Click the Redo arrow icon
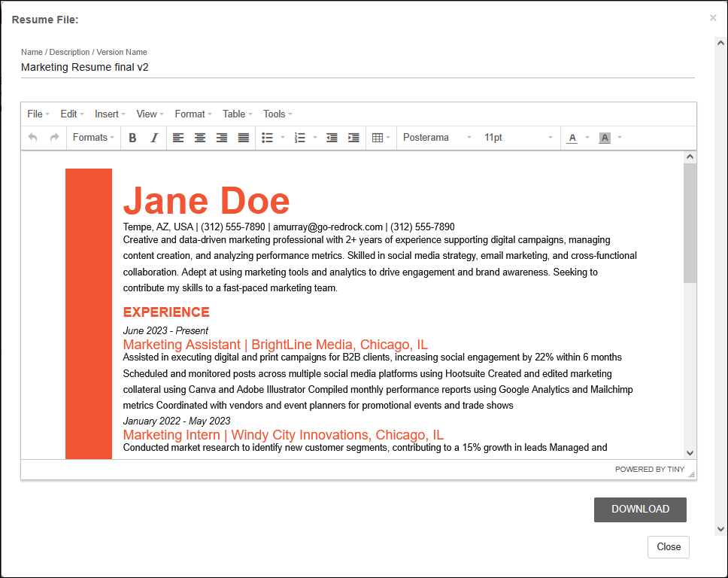Viewport: 728px width, 578px height. 54,138
